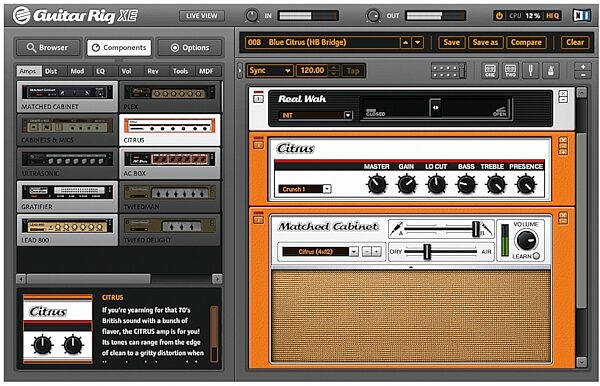The width and height of the screenshot is (600, 386).
Task: Close the Real Wah module
Action: (563, 93)
